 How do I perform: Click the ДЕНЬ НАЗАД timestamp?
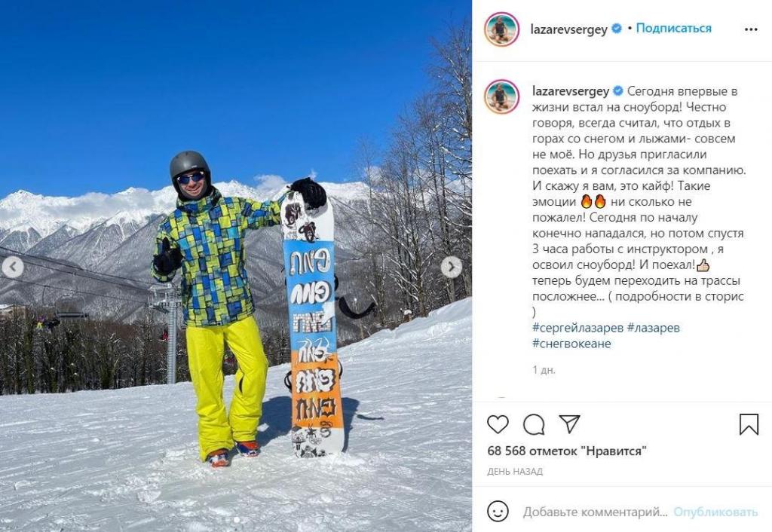click(515, 472)
